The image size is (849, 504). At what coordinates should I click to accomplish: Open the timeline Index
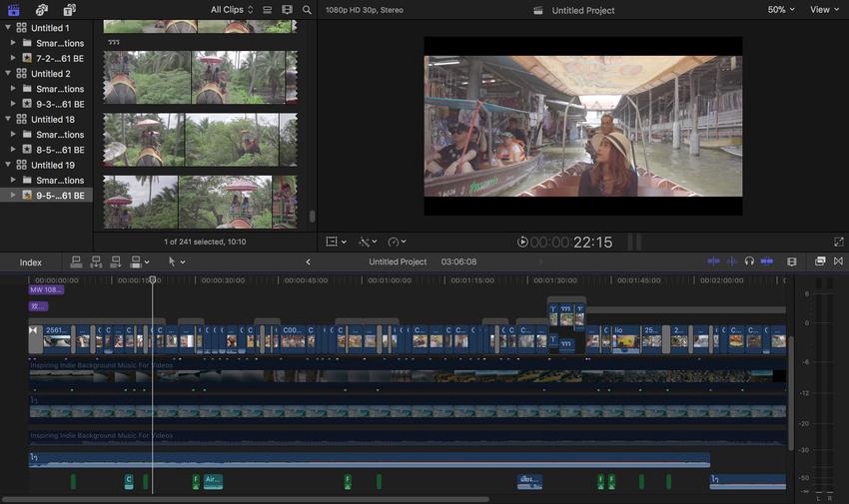tap(31, 262)
